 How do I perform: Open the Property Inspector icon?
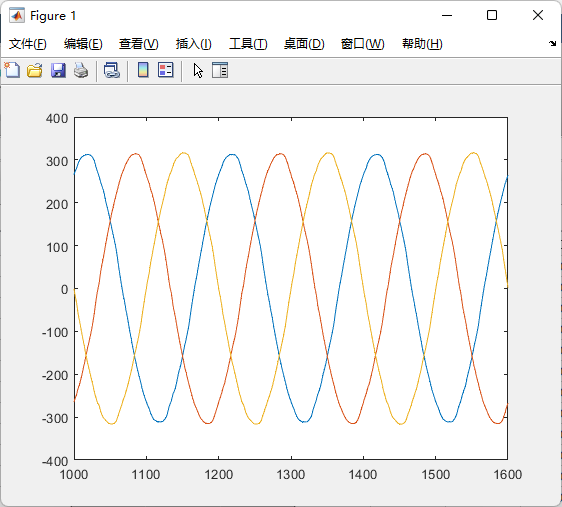pyautogui.click(x=220, y=70)
